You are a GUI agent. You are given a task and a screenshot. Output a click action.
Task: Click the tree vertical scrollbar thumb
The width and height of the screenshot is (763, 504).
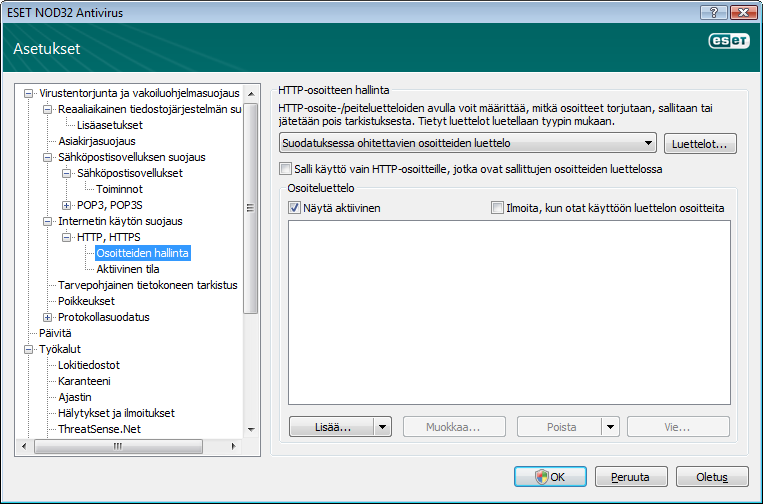251,208
